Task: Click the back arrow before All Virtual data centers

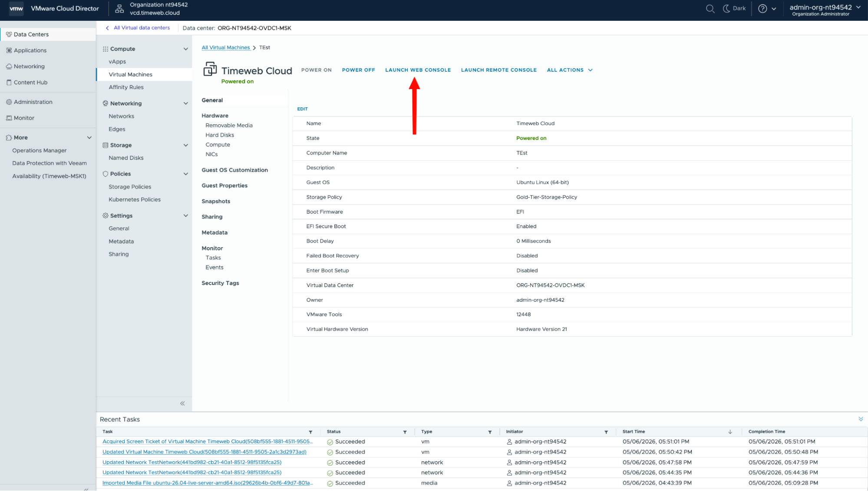Action: 107,28
